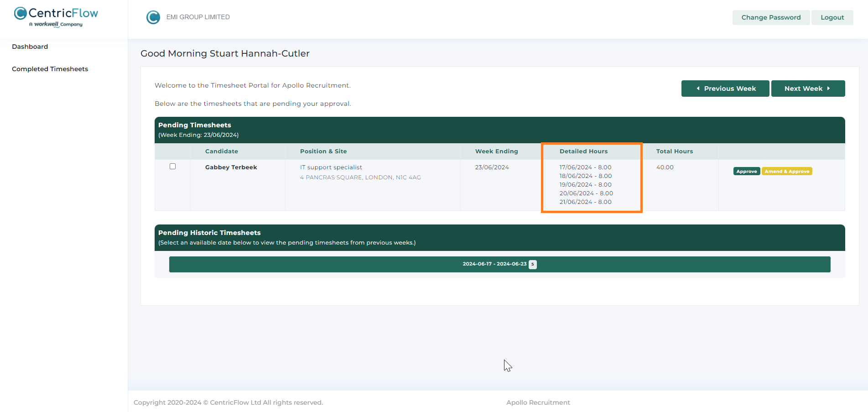Screen dimensions: 868x412
Task: Tick the checkbox for Gabbey Terbeek
Action: point(172,167)
